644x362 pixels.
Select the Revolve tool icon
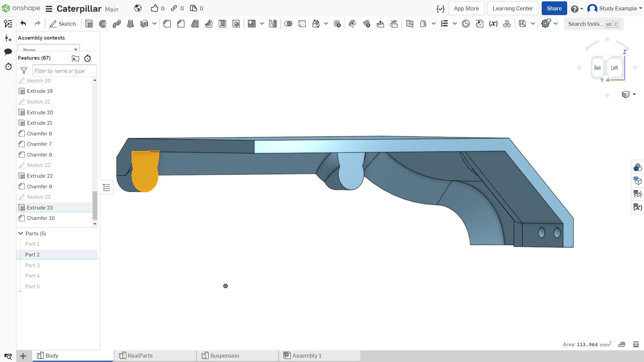point(103,24)
